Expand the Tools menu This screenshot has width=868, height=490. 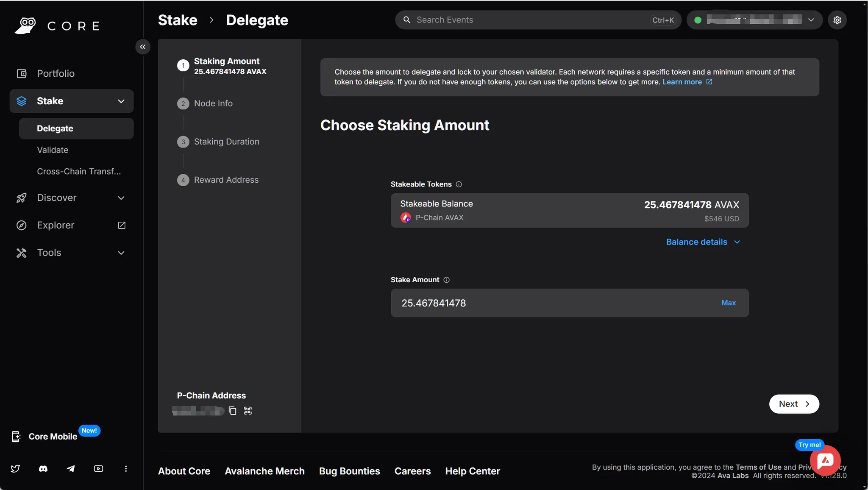point(121,253)
